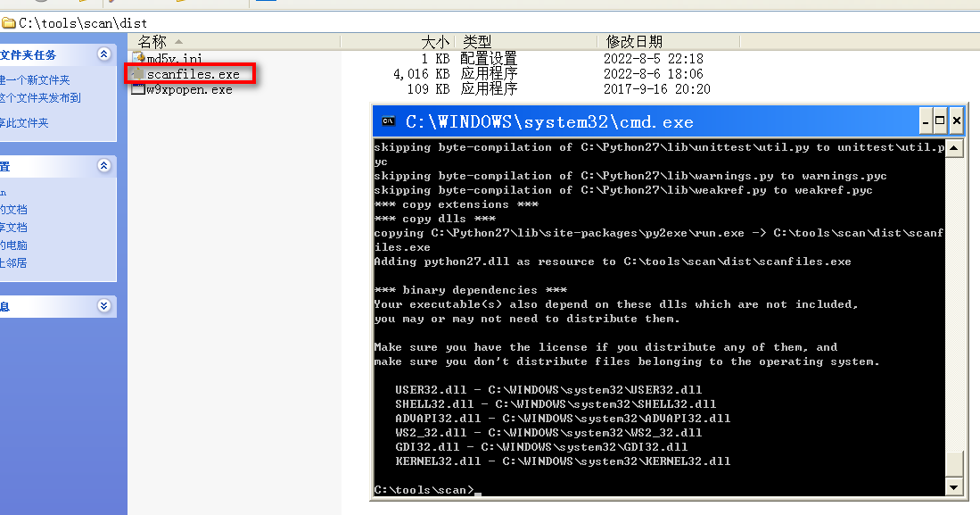Click the 2022-8-5 22:18 date value
Image resolution: width=980 pixels, height=515 pixels.
[x=653, y=59]
